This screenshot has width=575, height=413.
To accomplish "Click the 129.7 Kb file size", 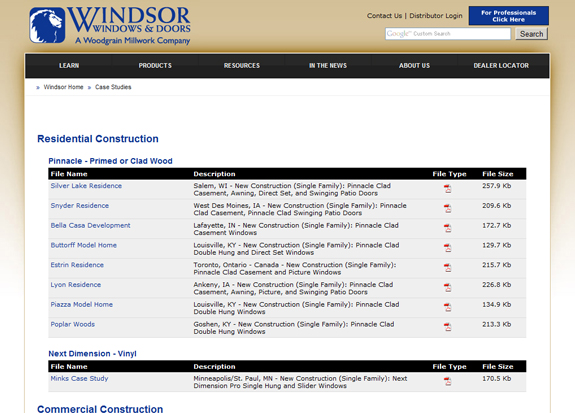I will click(x=497, y=245).
